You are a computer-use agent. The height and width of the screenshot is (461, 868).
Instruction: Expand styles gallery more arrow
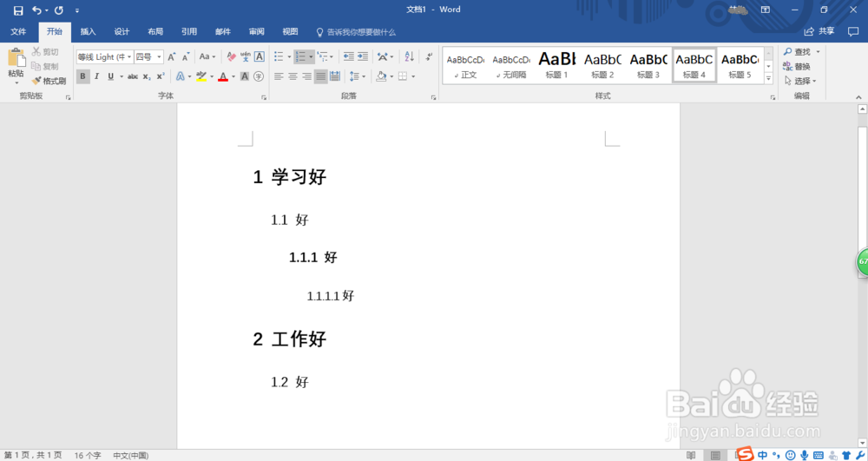(x=768, y=79)
